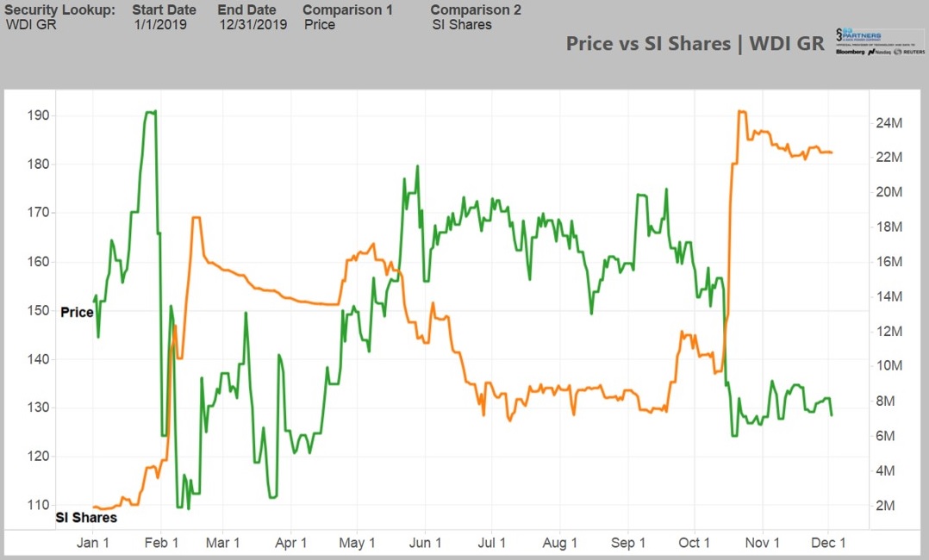
Task: Click the Bloomberg logo
Action: (x=851, y=53)
